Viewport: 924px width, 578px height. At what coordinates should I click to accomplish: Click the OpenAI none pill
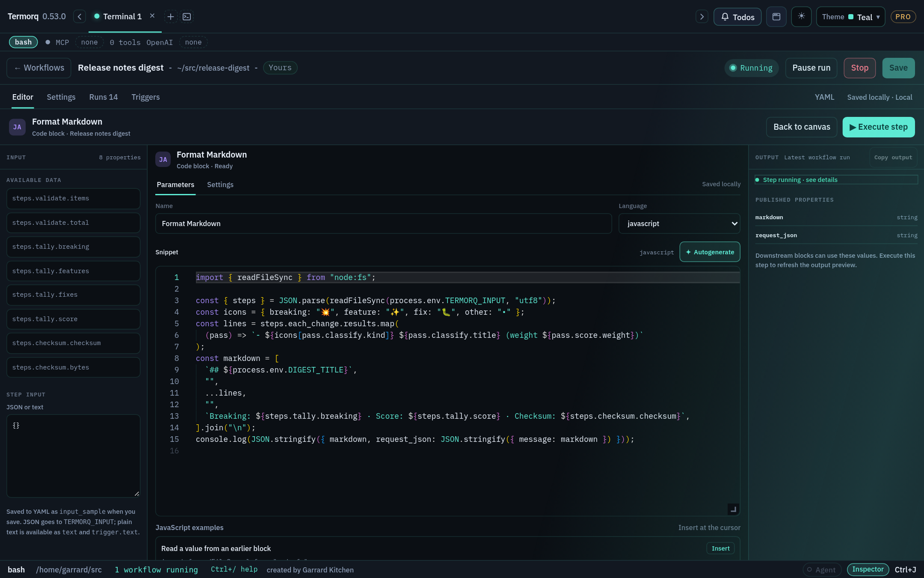(x=193, y=42)
